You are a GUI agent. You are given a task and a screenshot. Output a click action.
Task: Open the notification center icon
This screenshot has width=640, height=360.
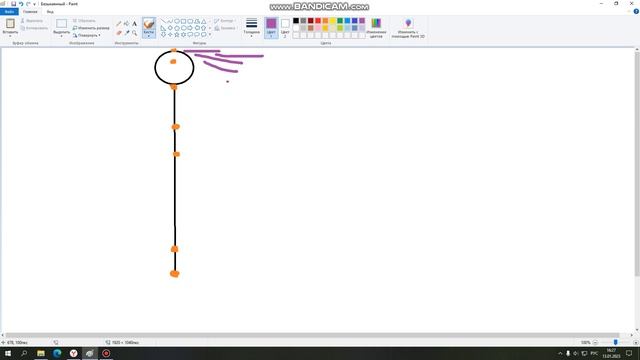(x=629, y=353)
